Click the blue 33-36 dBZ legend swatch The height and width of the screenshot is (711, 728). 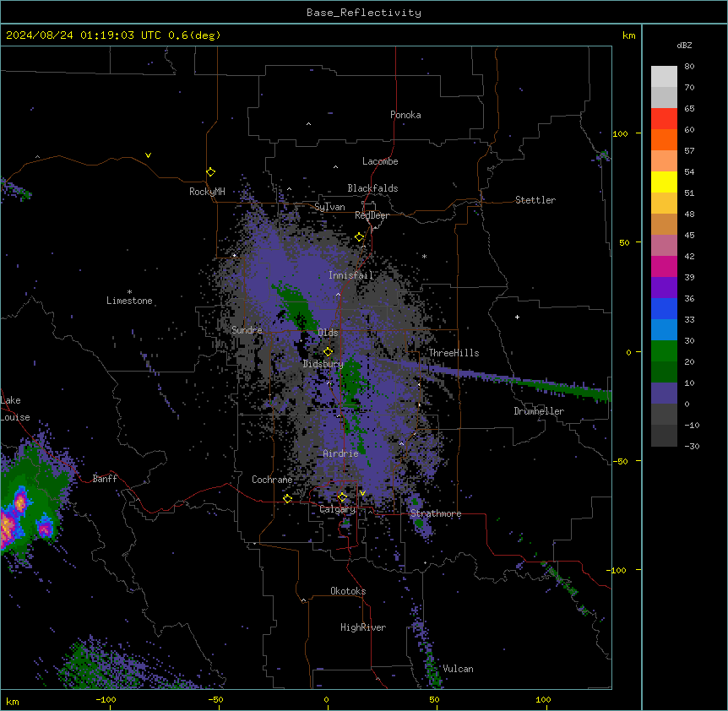tap(664, 308)
